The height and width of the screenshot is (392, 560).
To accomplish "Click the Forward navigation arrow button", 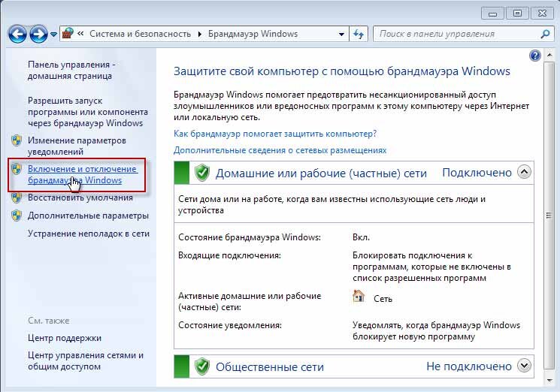I will pos(38,35).
